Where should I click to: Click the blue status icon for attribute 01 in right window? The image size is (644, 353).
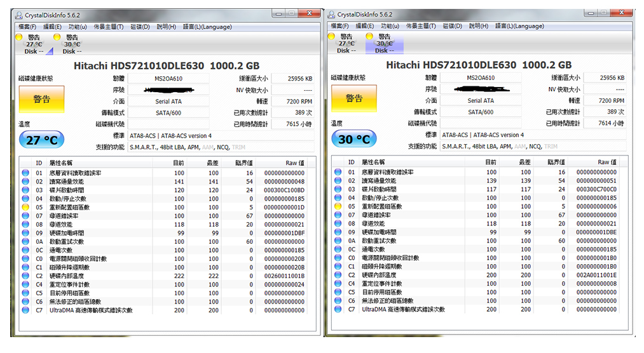click(x=337, y=172)
